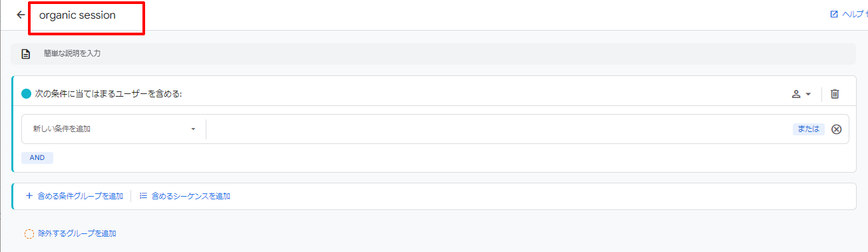The width and height of the screenshot is (868, 252).
Task: Go back using the left arrow icon
Action: (x=21, y=15)
